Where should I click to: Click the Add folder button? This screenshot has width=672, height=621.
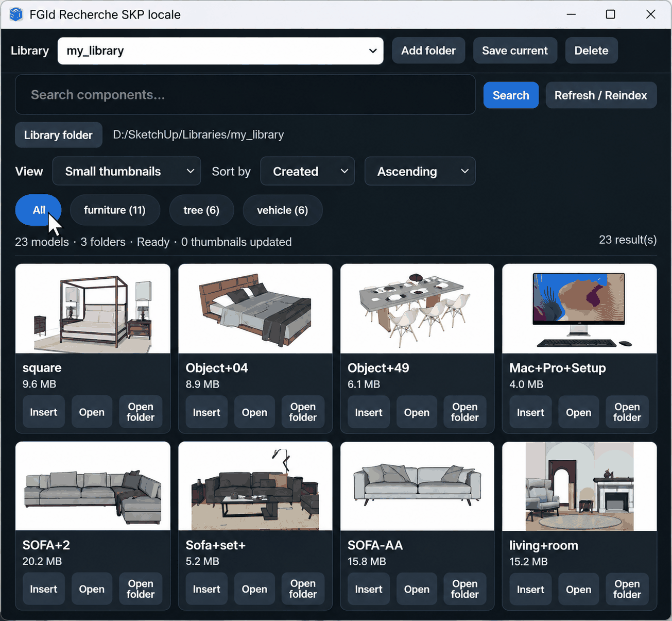[x=428, y=51]
